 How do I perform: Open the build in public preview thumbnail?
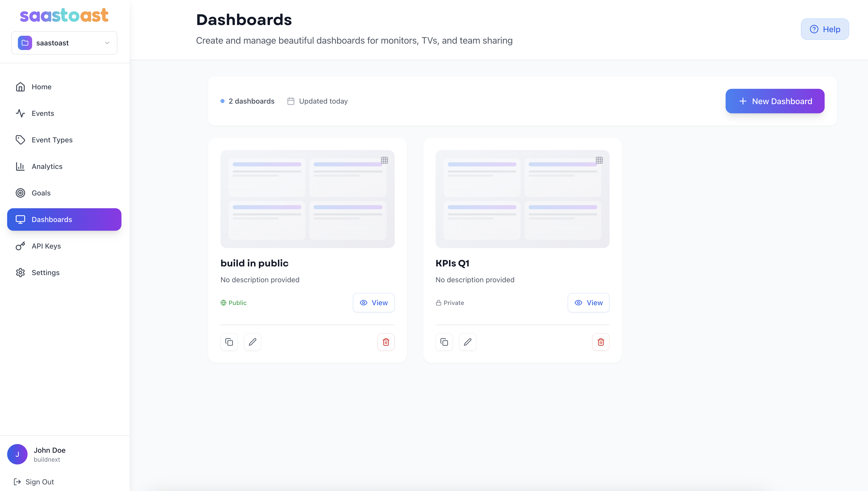[307, 199]
